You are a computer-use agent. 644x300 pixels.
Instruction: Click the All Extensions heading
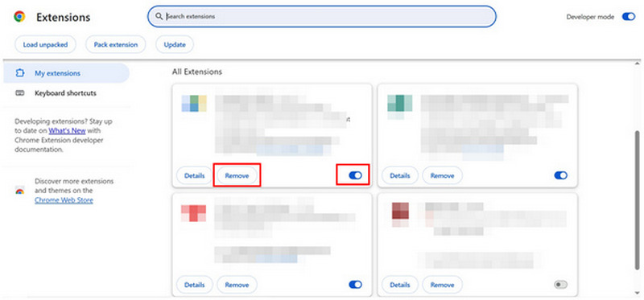coord(197,72)
